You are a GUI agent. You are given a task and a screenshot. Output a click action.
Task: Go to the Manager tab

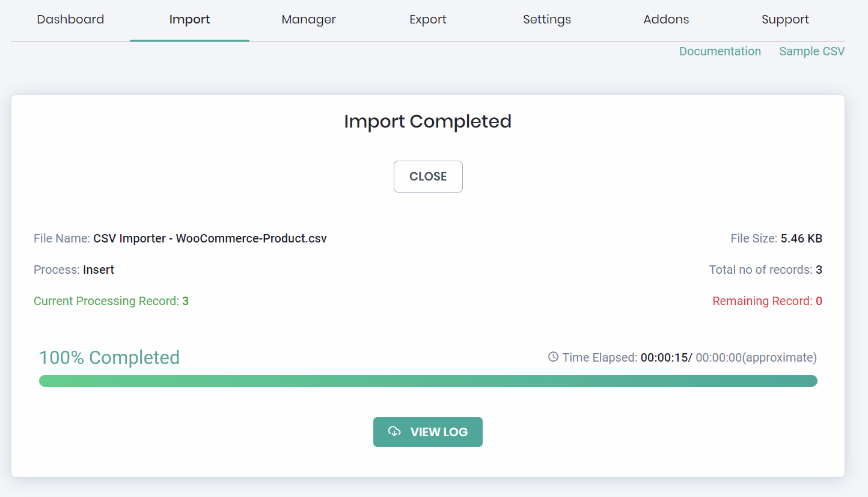tap(308, 19)
